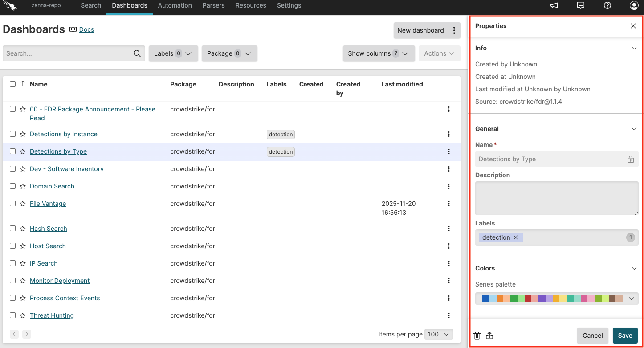Select all dashboards with the header checkbox
Image resolution: width=644 pixels, height=348 pixels.
12,84
